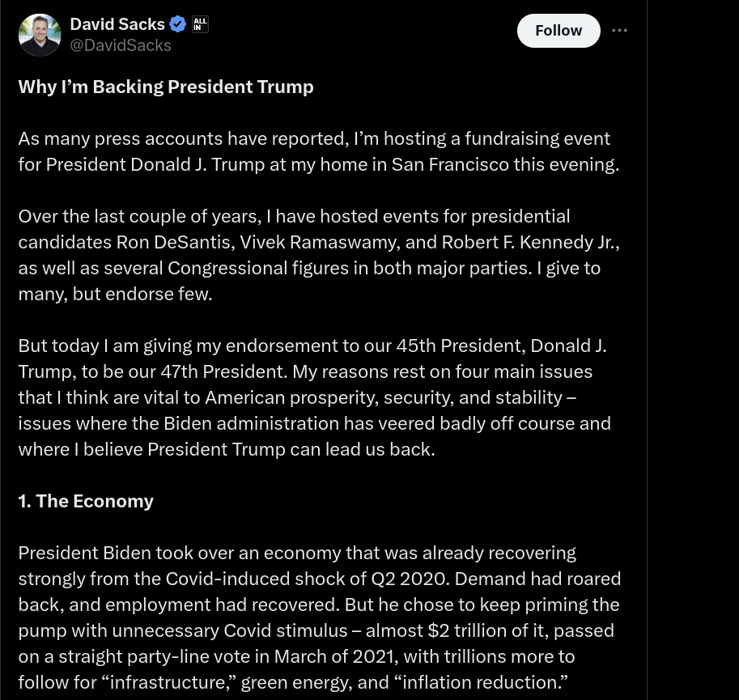Open the three-dot more options menu
Viewport: 739px width, 700px height.
[619, 31]
